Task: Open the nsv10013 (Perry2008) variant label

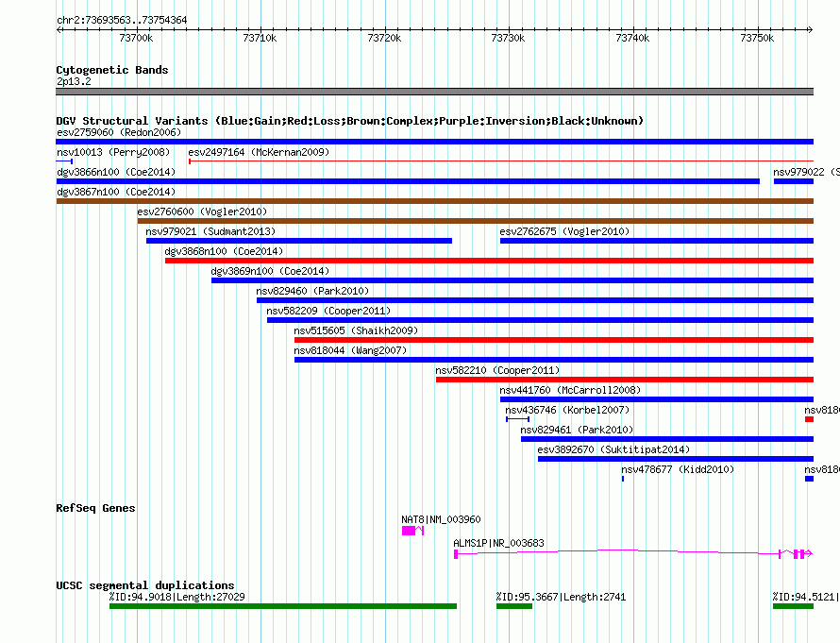Action: pos(112,152)
